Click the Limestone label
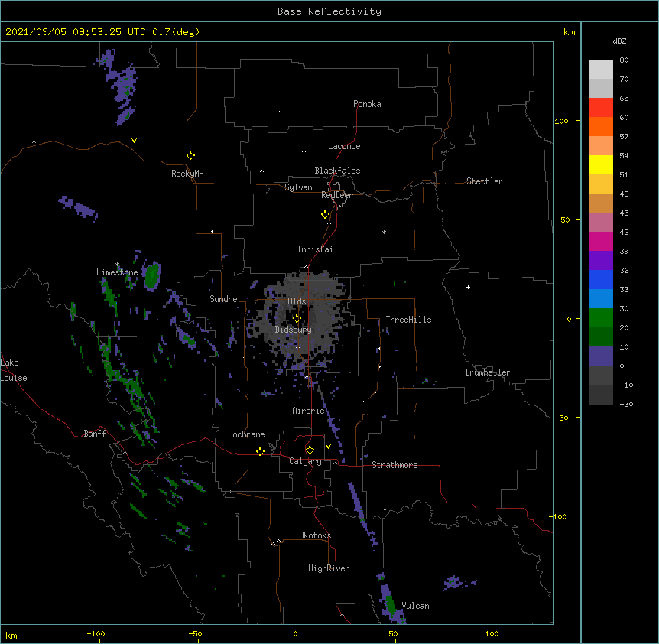 117,272
